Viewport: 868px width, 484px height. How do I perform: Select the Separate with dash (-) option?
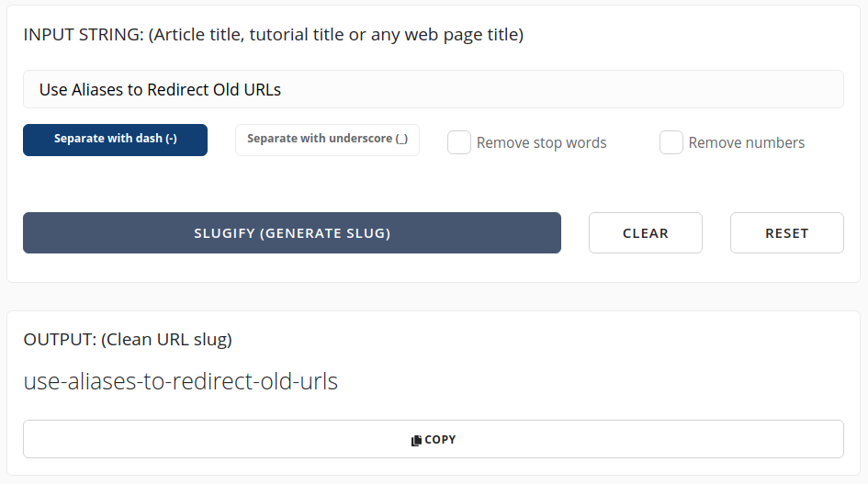click(115, 140)
